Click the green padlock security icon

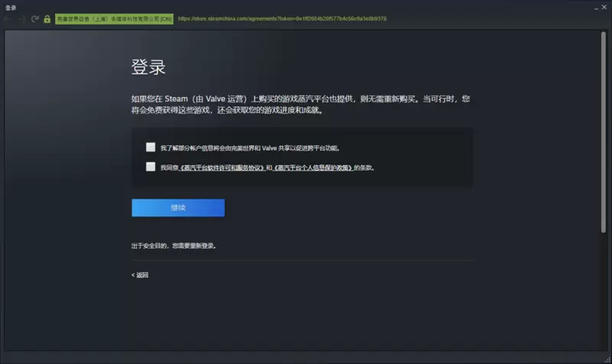[x=47, y=18]
